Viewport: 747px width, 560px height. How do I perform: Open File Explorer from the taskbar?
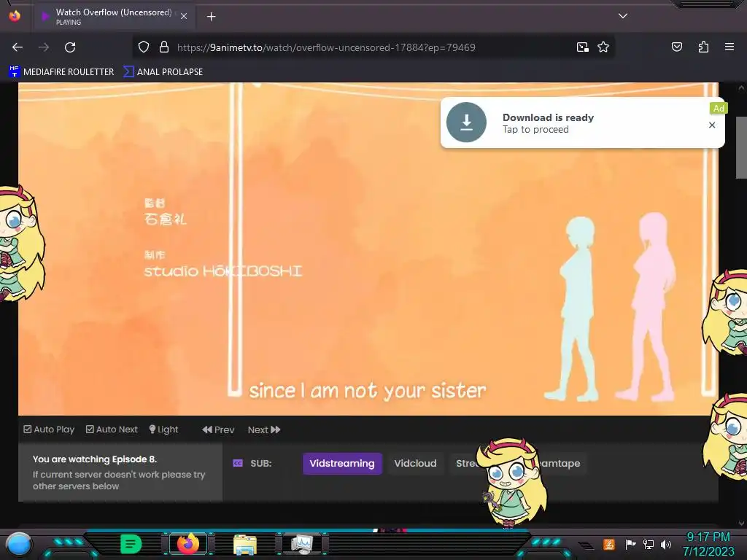pos(245,545)
